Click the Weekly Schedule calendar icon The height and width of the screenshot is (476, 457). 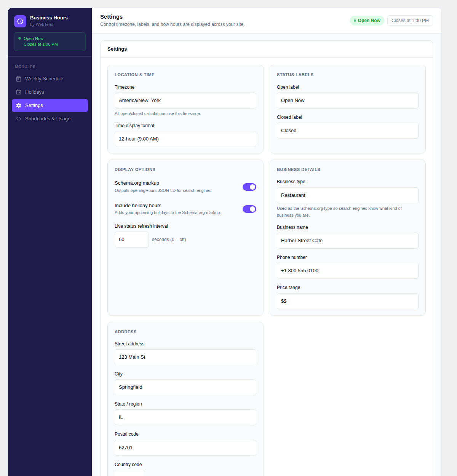[19, 79]
